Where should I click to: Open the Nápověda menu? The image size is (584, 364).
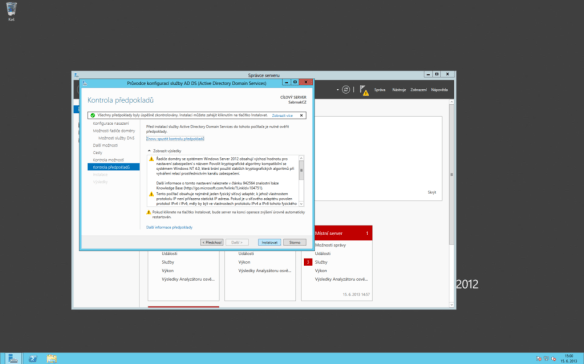click(x=439, y=90)
